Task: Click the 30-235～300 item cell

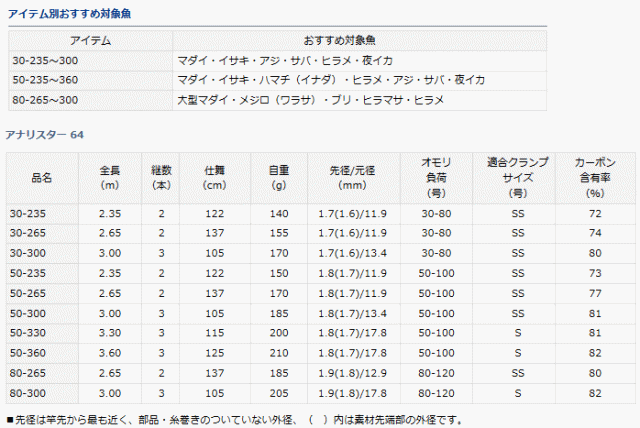Action: 90,61
